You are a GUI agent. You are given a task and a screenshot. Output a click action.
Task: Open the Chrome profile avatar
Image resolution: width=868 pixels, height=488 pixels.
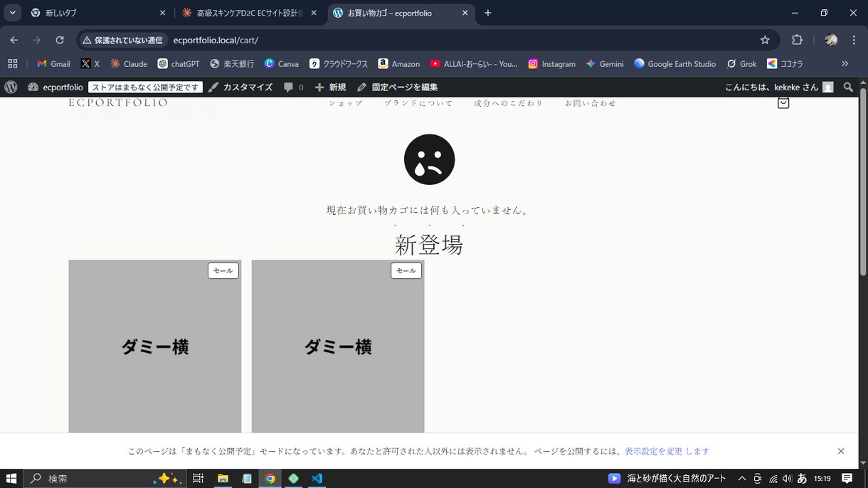(x=831, y=40)
